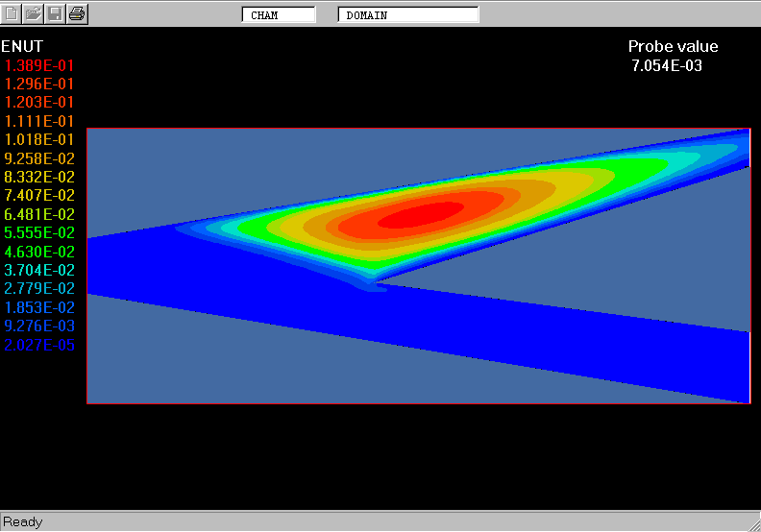Click the Ready status bar text
This screenshot has height=532, width=761.
[23, 521]
